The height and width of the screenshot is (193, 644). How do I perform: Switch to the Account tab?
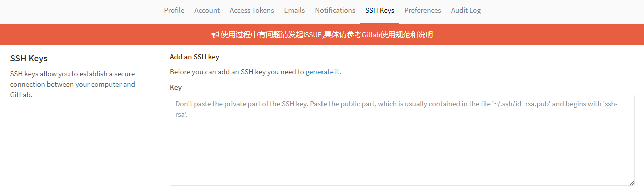coord(207,10)
